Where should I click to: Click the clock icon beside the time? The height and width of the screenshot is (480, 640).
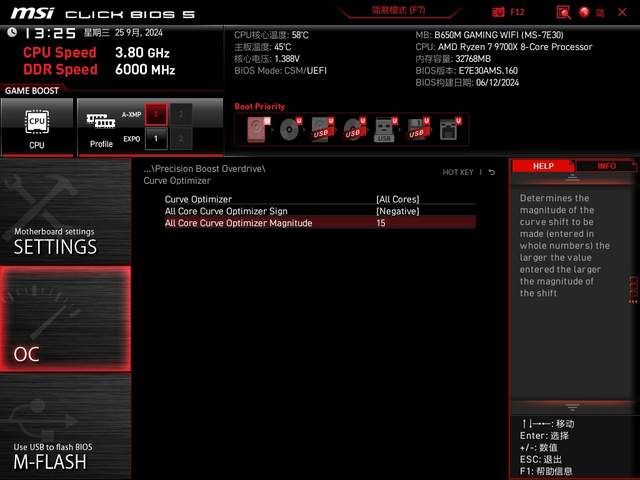click(12, 32)
